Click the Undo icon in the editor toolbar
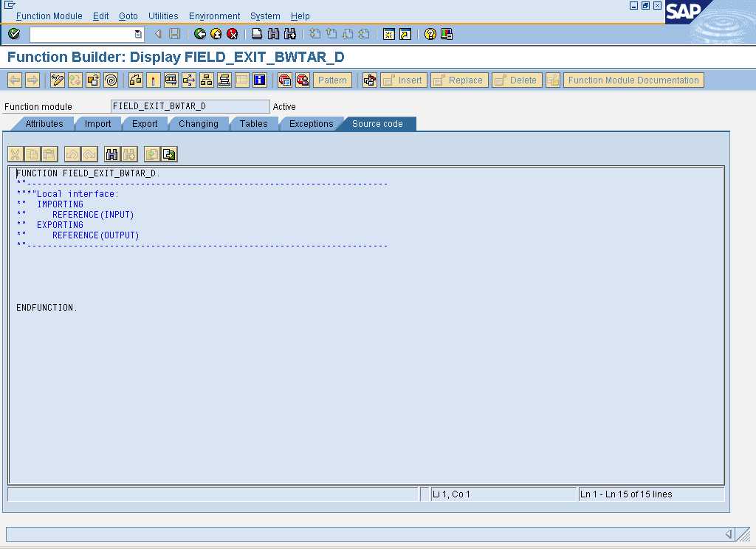The width and height of the screenshot is (756, 549). click(x=73, y=153)
